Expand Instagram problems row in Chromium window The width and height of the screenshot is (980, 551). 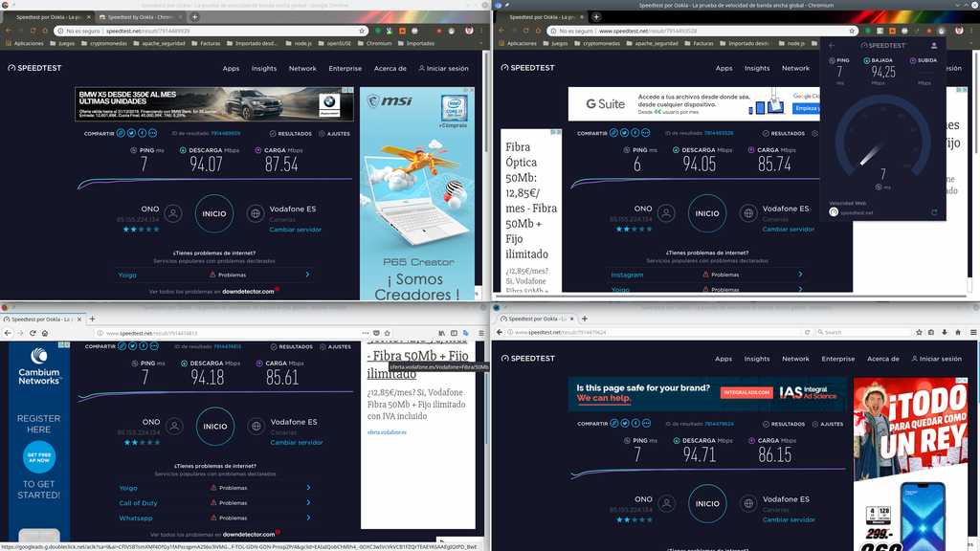(707, 275)
